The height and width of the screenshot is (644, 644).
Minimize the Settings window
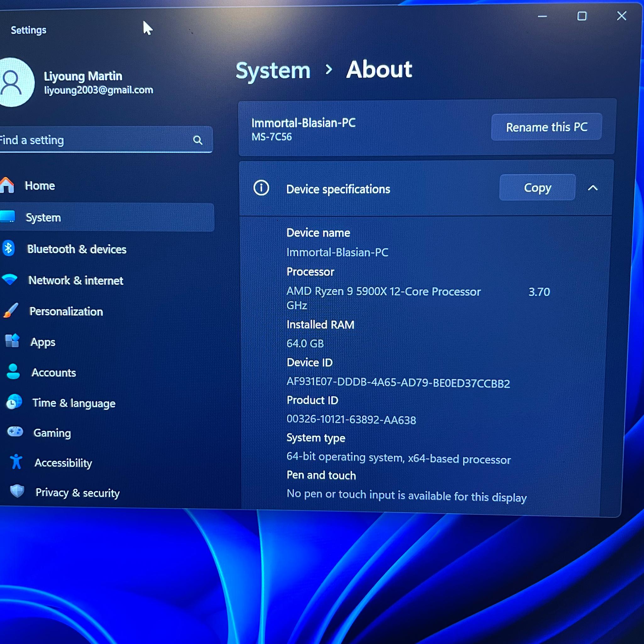point(542,16)
